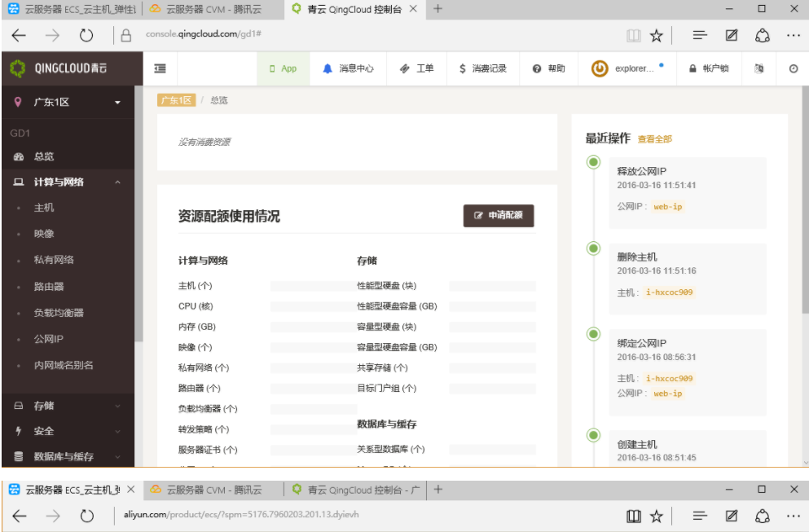809x532 pixels.
Task: Click 查看全部 link in recent operations
Action: click(655, 138)
